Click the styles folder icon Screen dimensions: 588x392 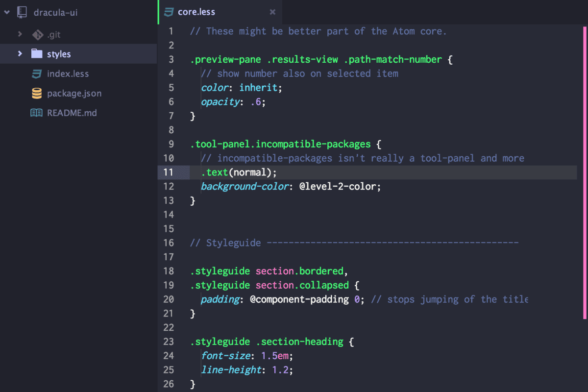(x=37, y=54)
